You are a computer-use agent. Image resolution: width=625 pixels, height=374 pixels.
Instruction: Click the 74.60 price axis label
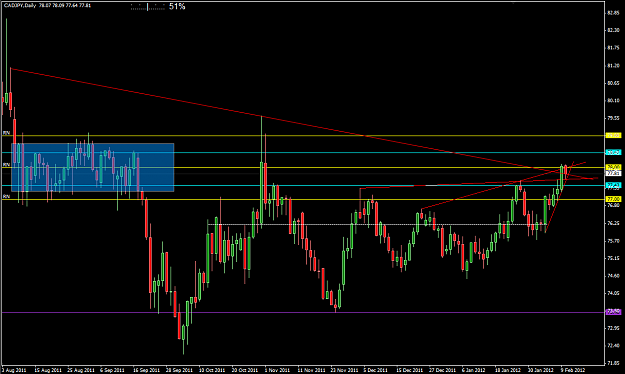(x=613, y=276)
